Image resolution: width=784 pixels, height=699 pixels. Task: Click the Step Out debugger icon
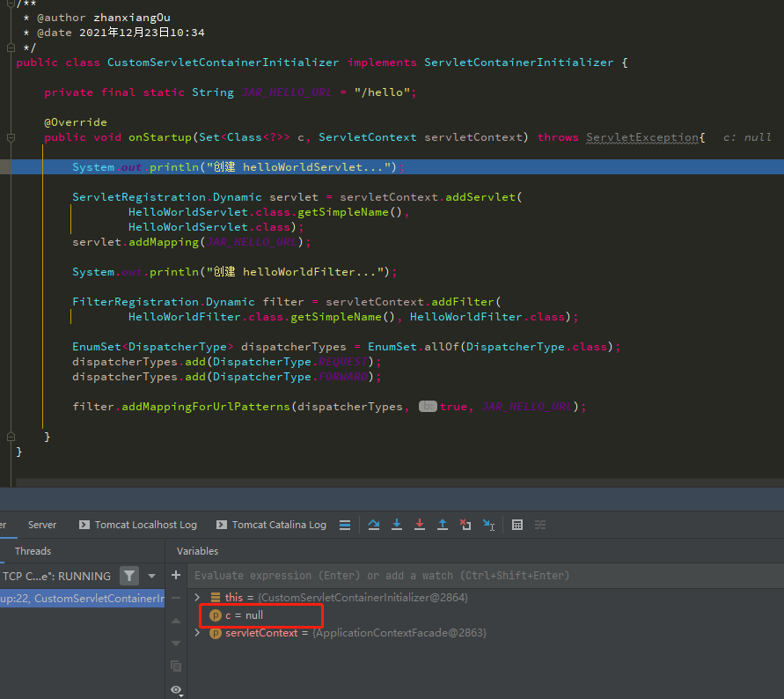point(443,525)
